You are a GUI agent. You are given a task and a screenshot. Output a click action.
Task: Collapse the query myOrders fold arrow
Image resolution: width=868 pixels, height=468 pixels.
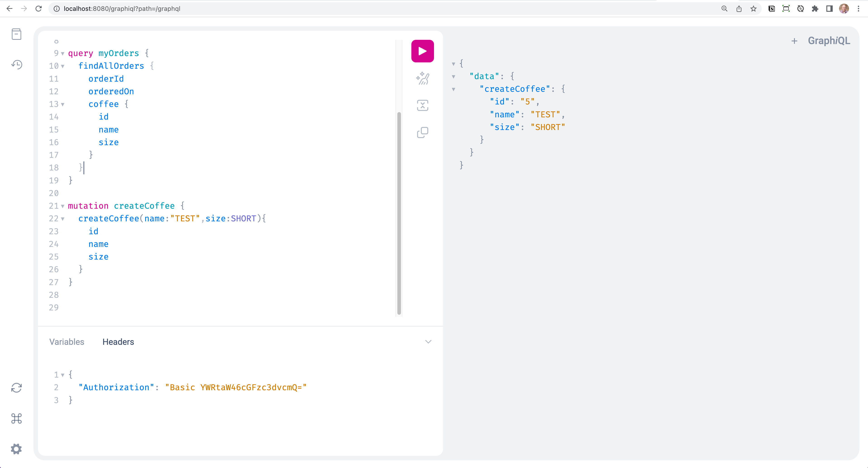point(63,54)
